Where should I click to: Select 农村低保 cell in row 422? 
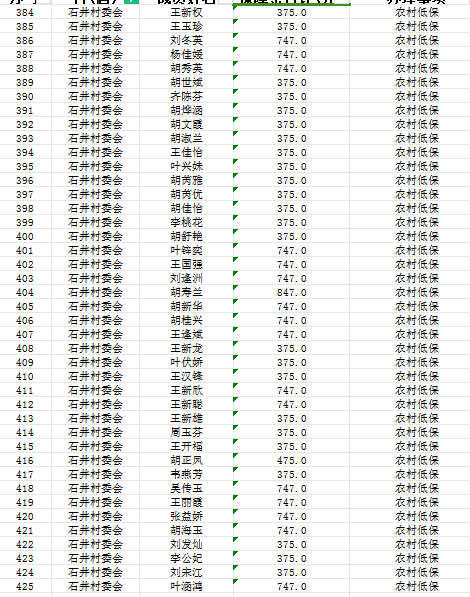417,544
